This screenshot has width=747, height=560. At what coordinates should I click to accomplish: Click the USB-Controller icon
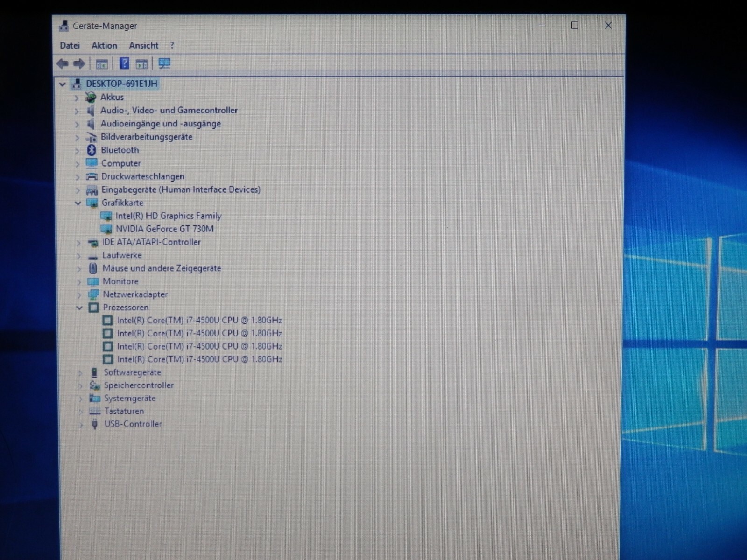click(95, 424)
